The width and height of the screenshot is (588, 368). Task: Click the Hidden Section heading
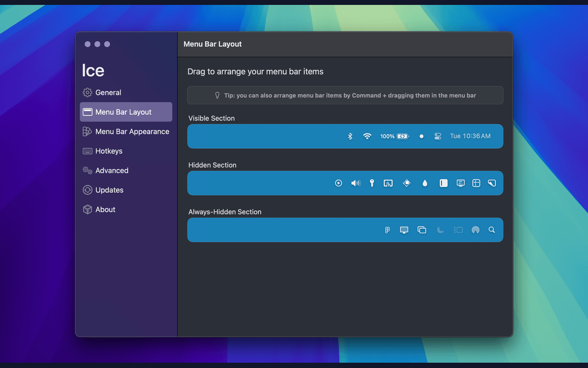212,165
